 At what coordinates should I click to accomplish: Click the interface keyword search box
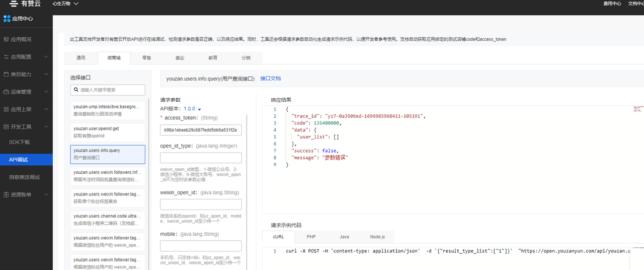click(108, 90)
